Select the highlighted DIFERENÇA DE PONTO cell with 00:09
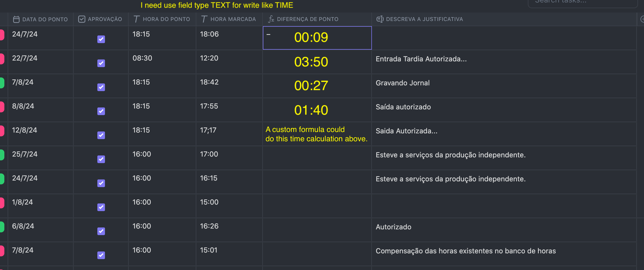Viewport: 644px width, 270px height. coord(317,38)
